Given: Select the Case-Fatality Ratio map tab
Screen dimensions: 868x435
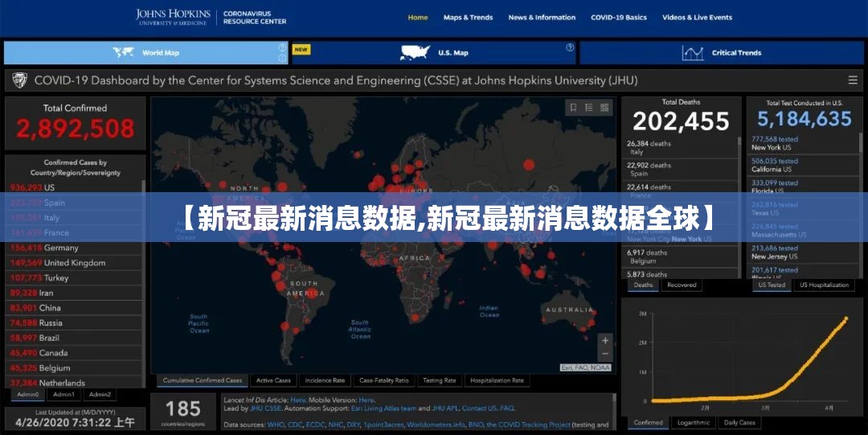Looking at the screenshot, I should [x=383, y=380].
